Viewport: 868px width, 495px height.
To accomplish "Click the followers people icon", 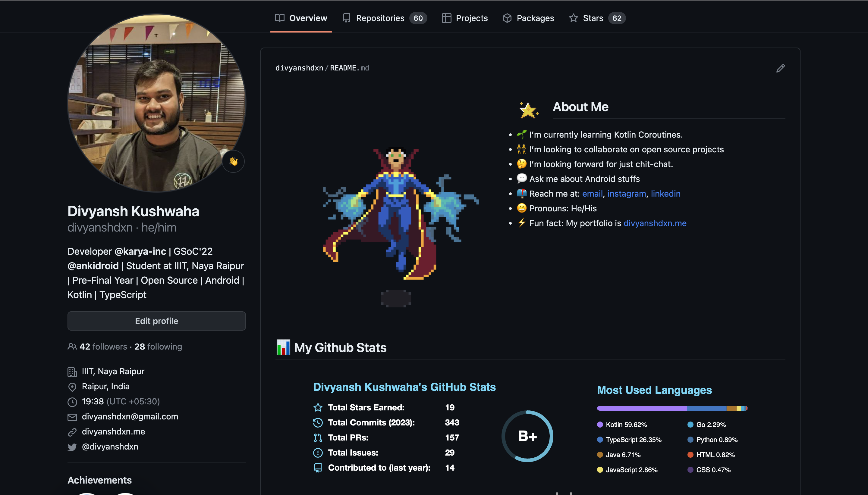I will (x=72, y=347).
